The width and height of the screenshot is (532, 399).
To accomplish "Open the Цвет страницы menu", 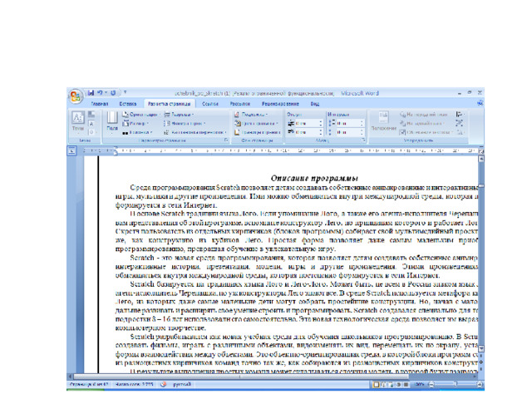I will 256,124.
